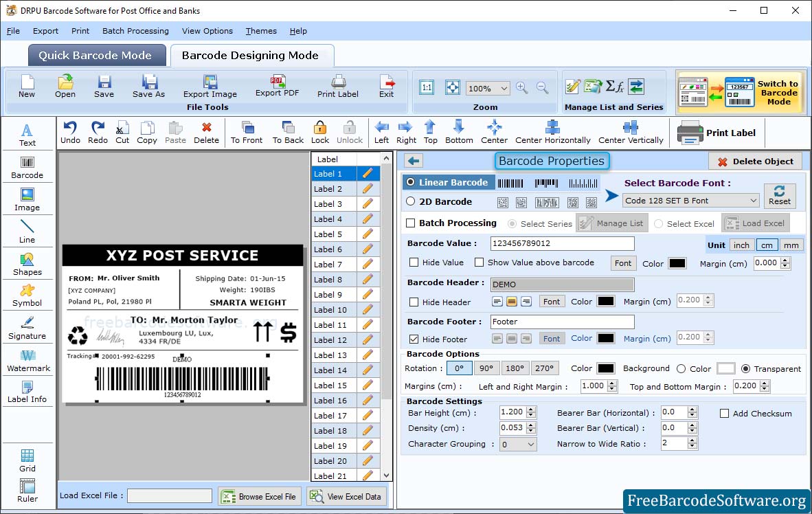The image size is (812, 514).
Task: Open the View Options menu
Action: 207,30
